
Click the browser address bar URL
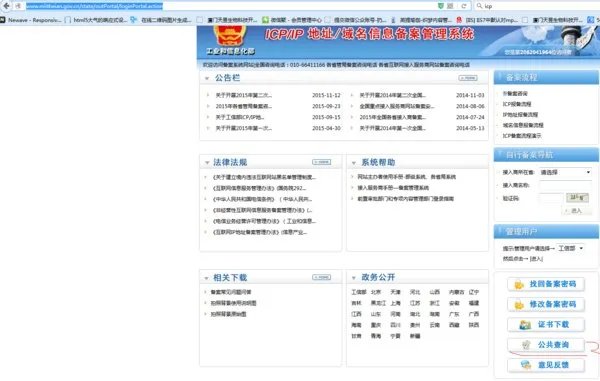[x=95, y=6]
